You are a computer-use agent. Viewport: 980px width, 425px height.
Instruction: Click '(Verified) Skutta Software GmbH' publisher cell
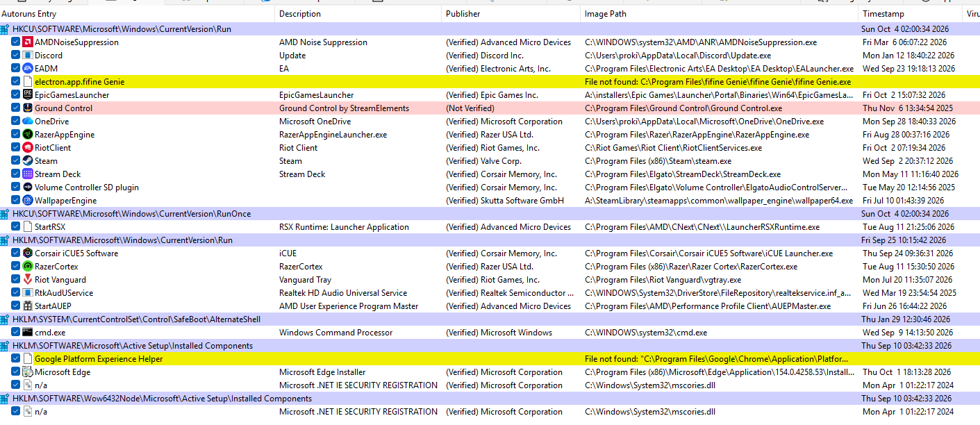(x=505, y=201)
